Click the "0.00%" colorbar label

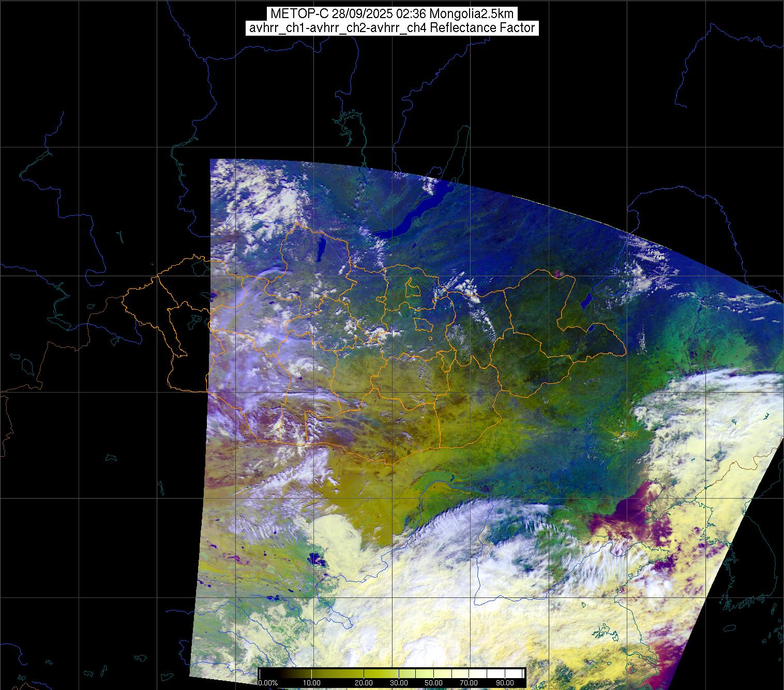pos(268,683)
